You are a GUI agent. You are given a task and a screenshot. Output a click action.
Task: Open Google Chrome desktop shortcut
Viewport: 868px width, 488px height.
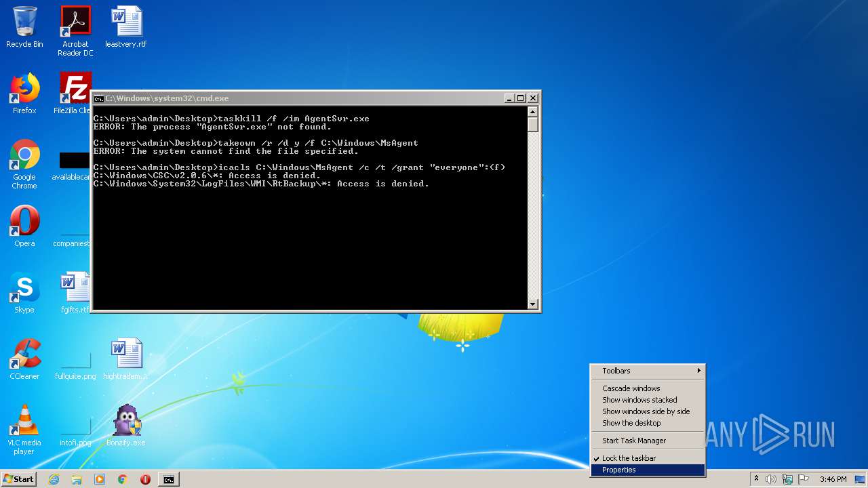click(x=24, y=164)
